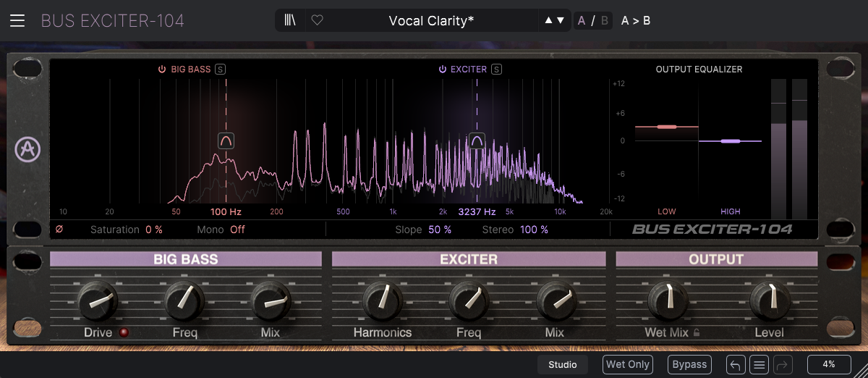Click the Bypass button
The height and width of the screenshot is (378, 868).
pos(689,364)
